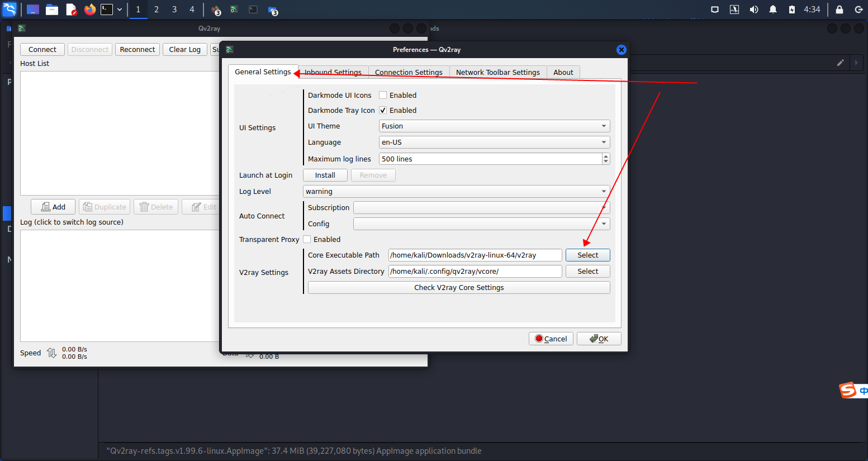Launch the text editor from the top panel
Image resolution: width=868 pixels, height=461 pixels.
(71, 9)
